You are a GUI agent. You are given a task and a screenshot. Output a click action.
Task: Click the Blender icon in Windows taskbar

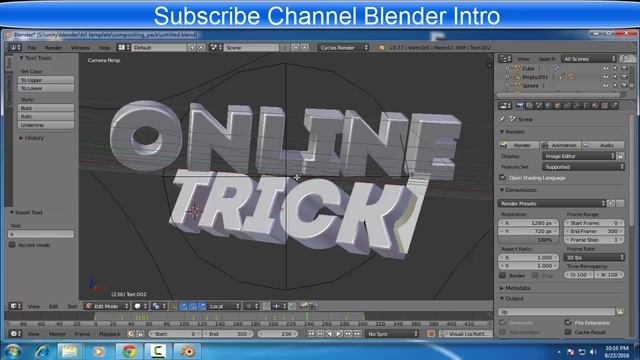[188, 351]
